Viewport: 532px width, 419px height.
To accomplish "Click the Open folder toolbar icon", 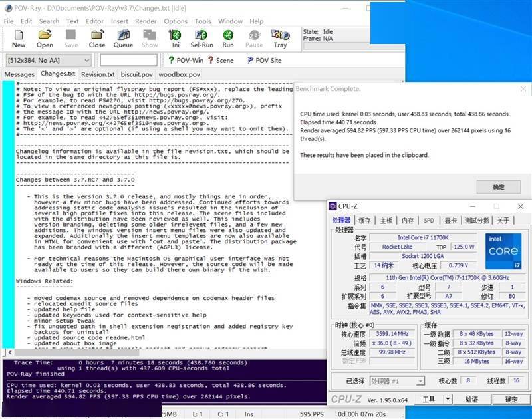I will 45,39.
